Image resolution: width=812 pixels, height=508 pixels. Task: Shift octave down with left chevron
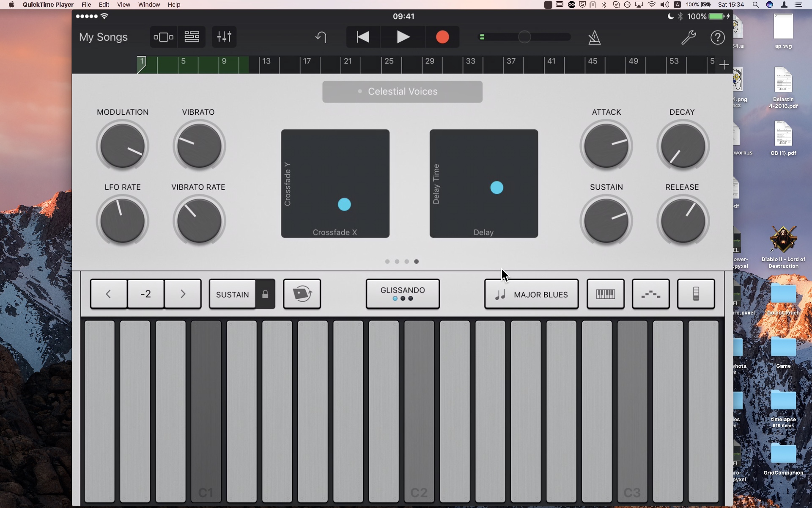[109, 294]
